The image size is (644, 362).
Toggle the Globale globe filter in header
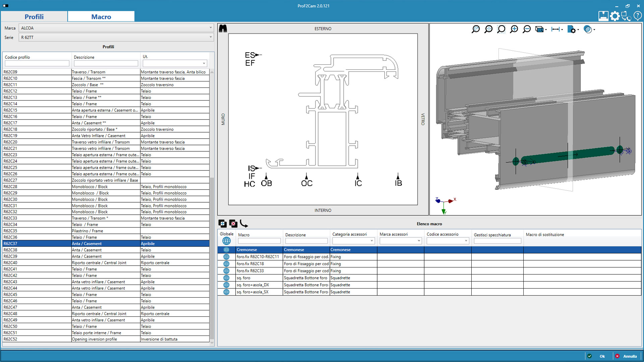pos(226,241)
